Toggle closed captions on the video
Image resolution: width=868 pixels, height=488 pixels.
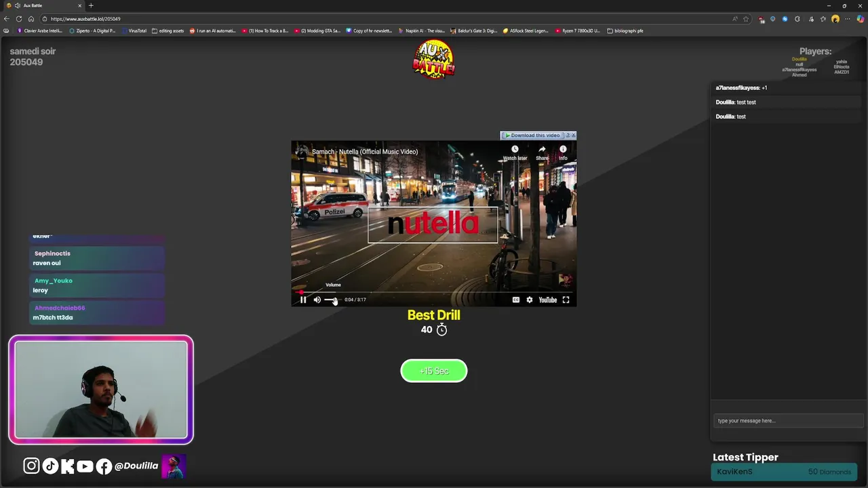pyautogui.click(x=515, y=300)
